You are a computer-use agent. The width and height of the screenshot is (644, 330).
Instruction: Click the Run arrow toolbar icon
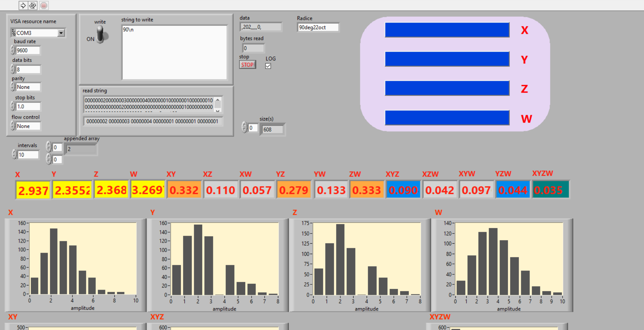[x=23, y=5]
